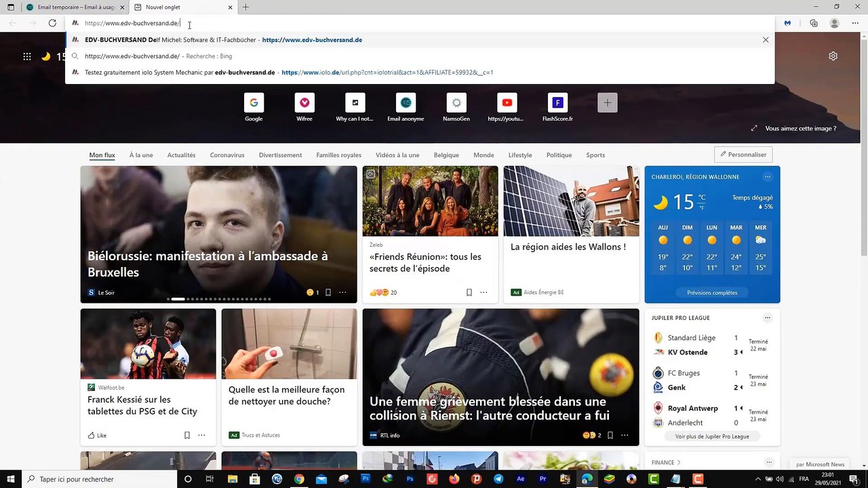Open the profile avatar icon
868x488 pixels.
(x=835, y=23)
